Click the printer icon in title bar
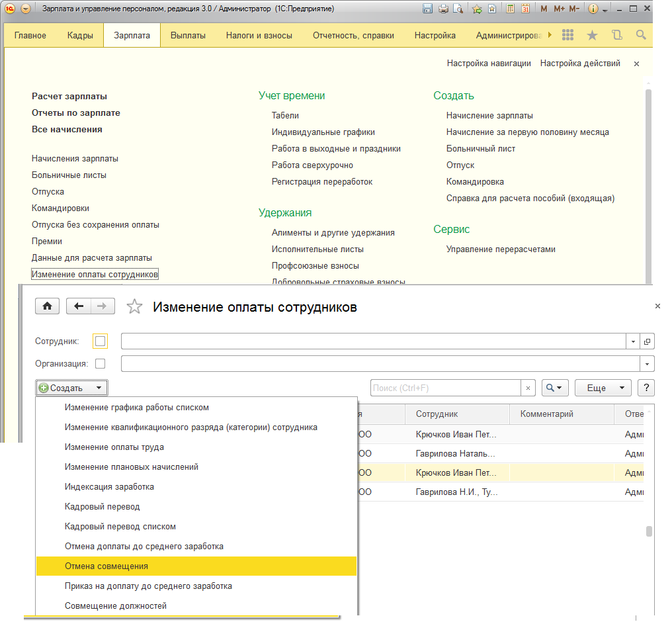The image size is (672, 622). pos(443,9)
